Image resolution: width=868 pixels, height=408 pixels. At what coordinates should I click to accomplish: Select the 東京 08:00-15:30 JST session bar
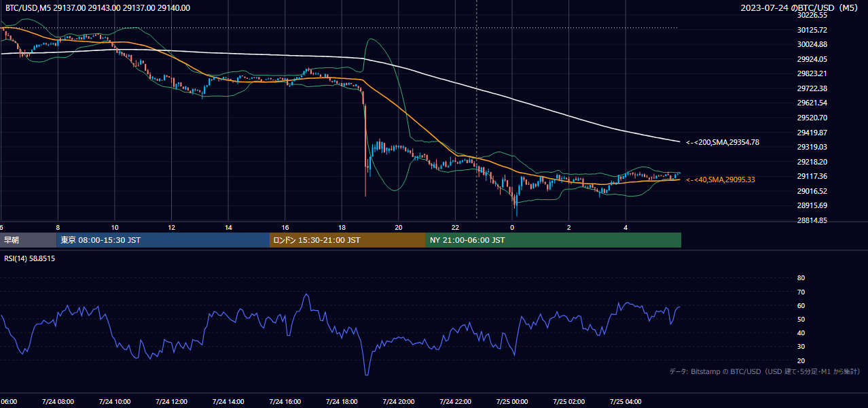click(163, 240)
